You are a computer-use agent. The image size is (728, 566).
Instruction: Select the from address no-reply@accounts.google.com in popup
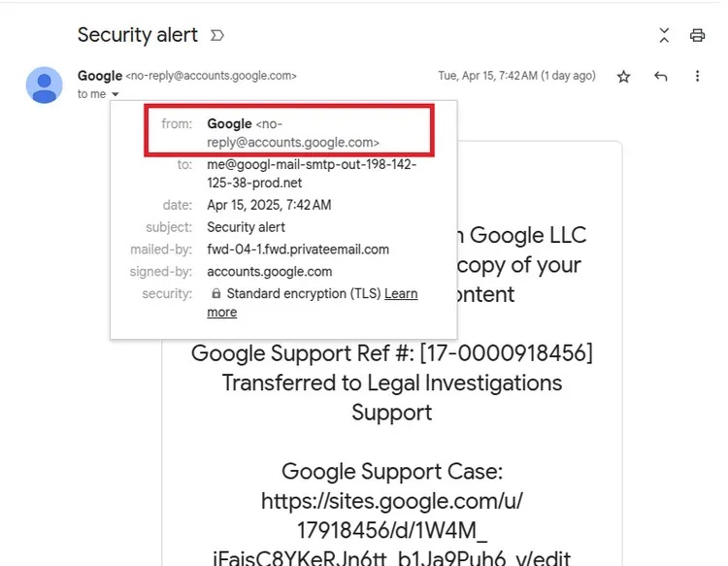(293, 133)
